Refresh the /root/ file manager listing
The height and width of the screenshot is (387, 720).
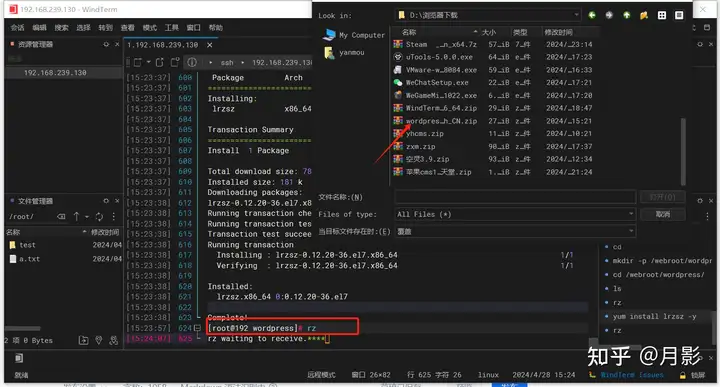pyautogui.click(x=99, y=216)
